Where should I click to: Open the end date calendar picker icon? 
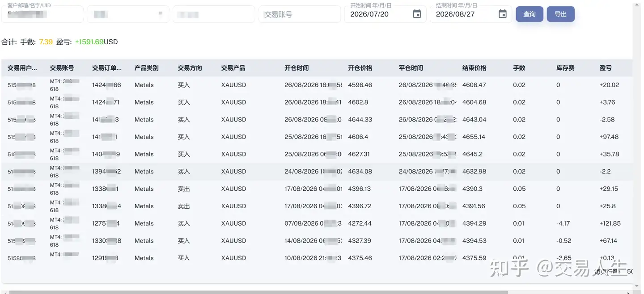(x=503, y=14)
